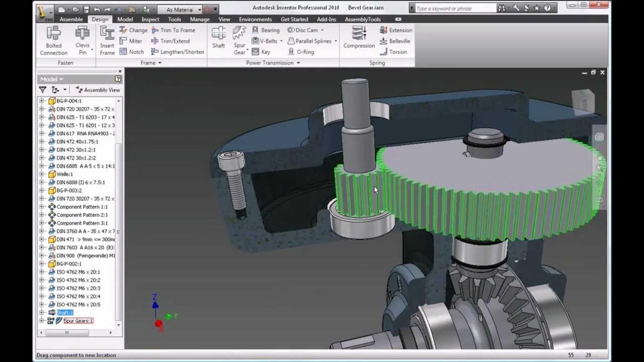Click the V-Belts generator tool
The width and height of the screenshot is (644, 362).
(264, 41)
